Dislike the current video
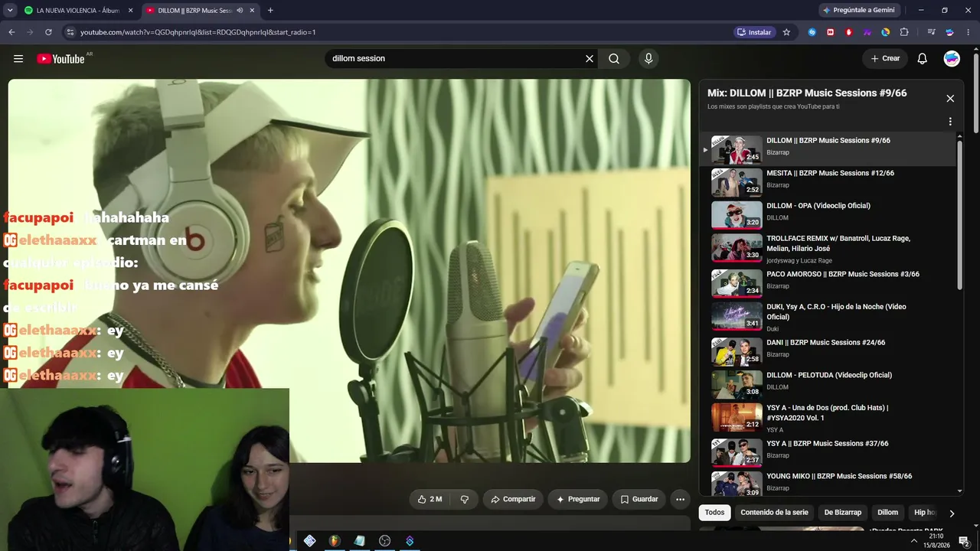Image resolution: width=980 pixels, height=551 pixels. (x=464, y=499)
